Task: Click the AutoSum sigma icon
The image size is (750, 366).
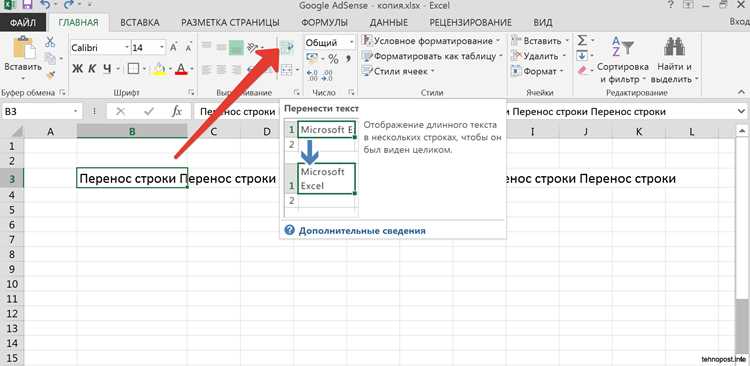Action: coord(582,41)
